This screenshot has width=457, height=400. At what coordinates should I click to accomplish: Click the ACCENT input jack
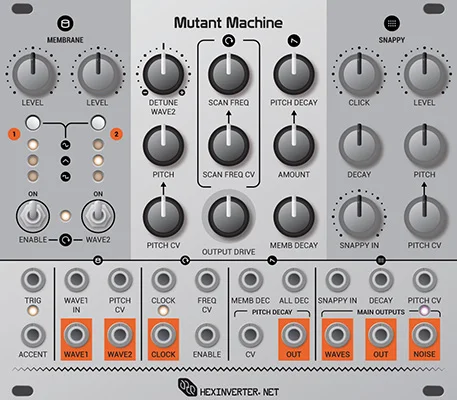point(33,335)
